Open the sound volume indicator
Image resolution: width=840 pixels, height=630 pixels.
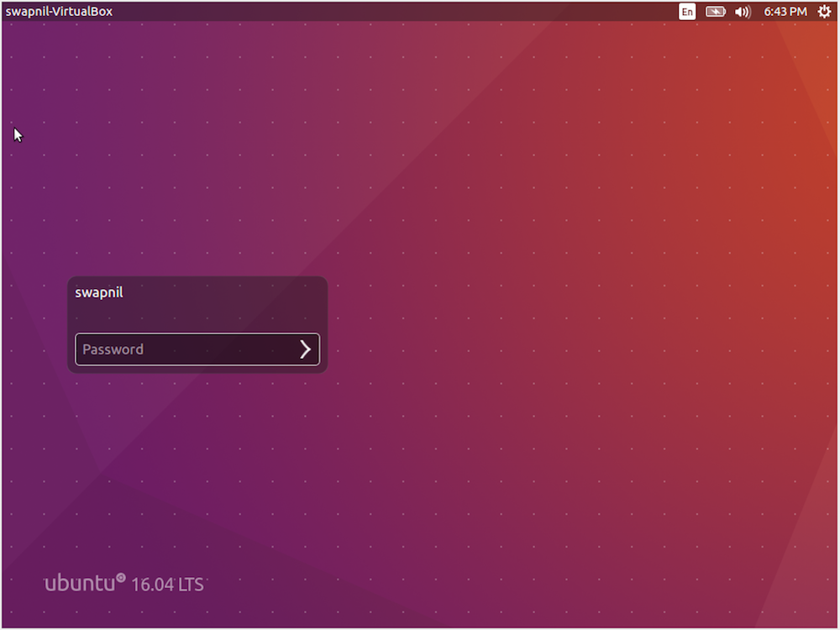point(743,11)
